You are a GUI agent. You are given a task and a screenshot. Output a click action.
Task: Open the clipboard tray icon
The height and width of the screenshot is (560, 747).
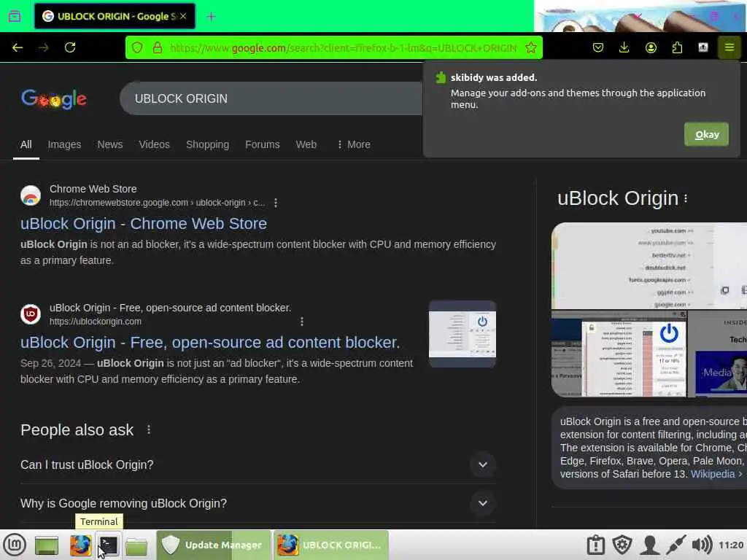pos(595,545)
